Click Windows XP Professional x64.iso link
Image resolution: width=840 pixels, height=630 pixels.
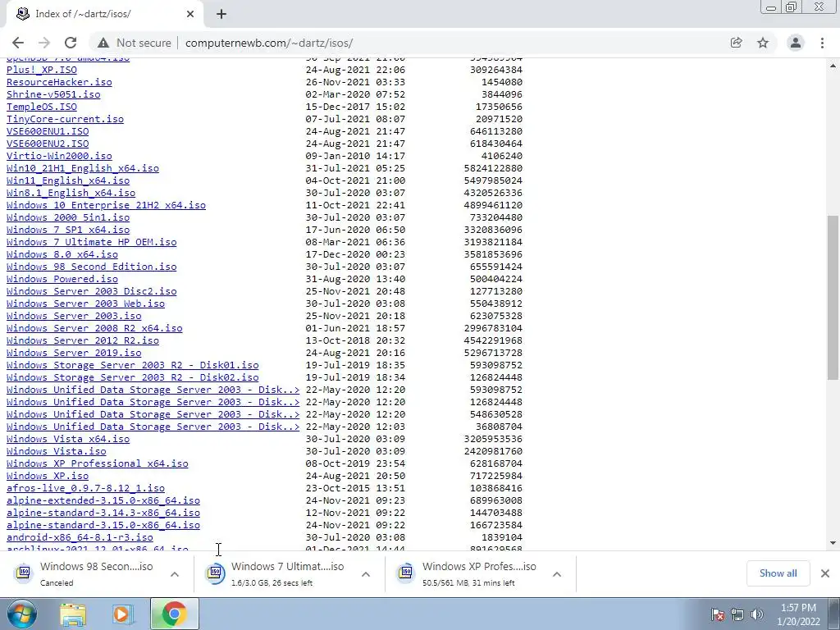click(x=98, y=464)
